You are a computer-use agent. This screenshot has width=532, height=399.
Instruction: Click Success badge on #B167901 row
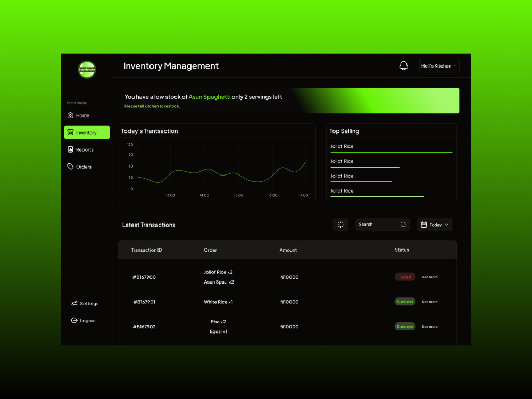tap(405, 302)
